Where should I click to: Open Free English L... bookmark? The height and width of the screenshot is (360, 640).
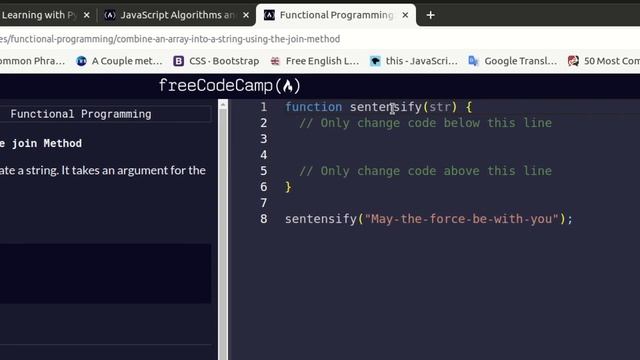click(x=315, y=61)
